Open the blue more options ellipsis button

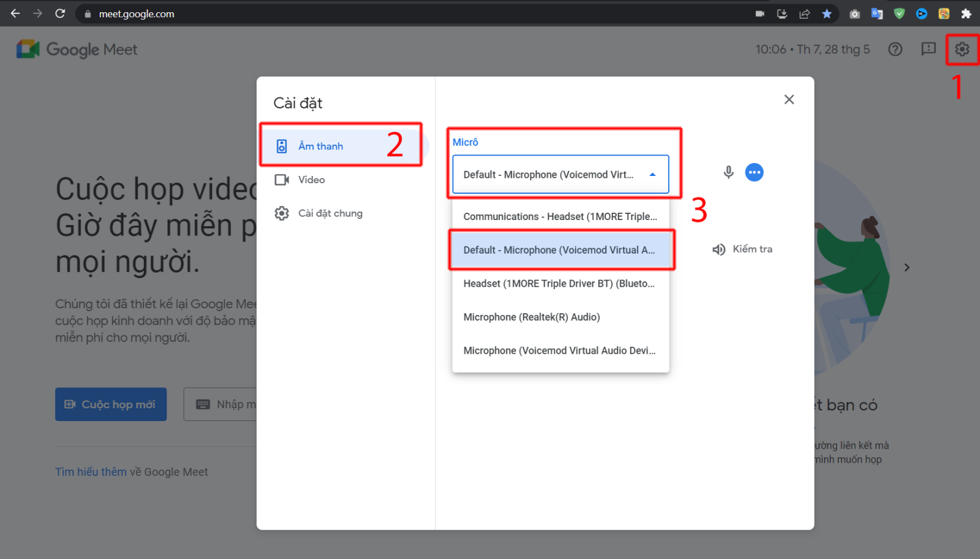coord(755,172)
